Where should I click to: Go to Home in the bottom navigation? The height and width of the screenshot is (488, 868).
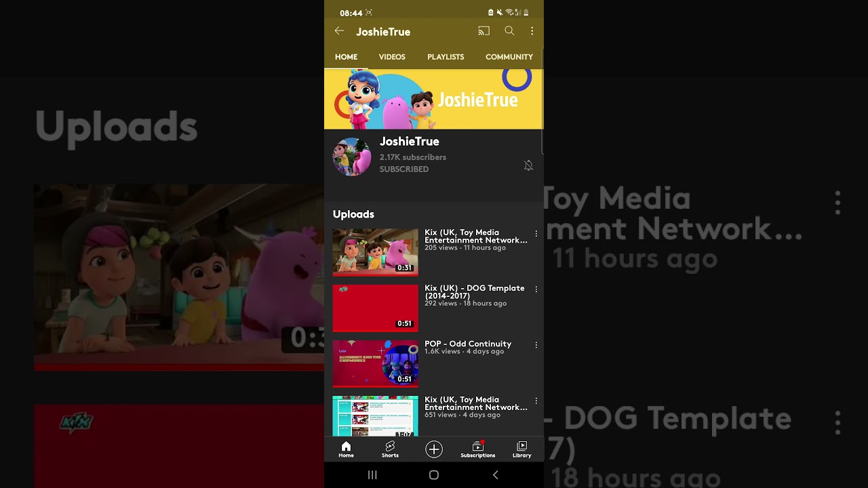[x=346, y=449]
